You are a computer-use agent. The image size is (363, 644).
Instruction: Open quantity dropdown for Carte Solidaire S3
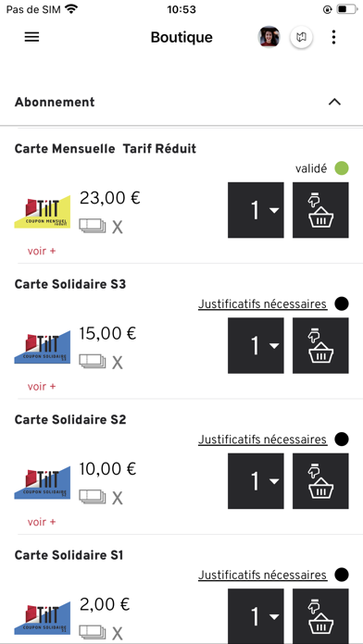[256, 345]
